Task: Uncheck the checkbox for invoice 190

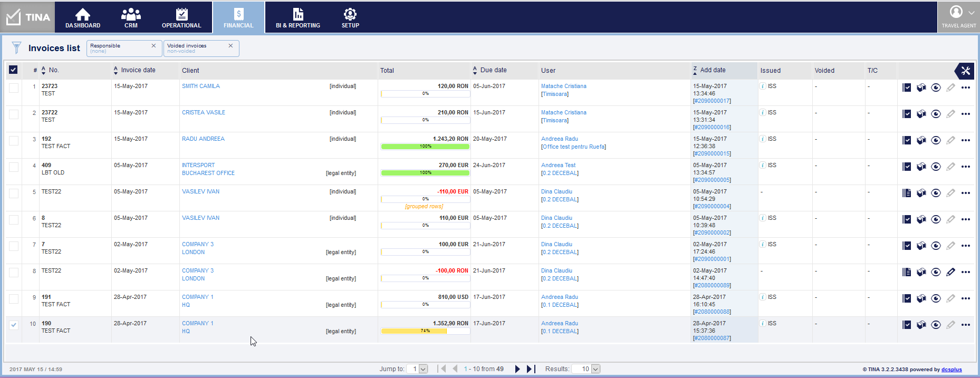Action: coord(14,325)
